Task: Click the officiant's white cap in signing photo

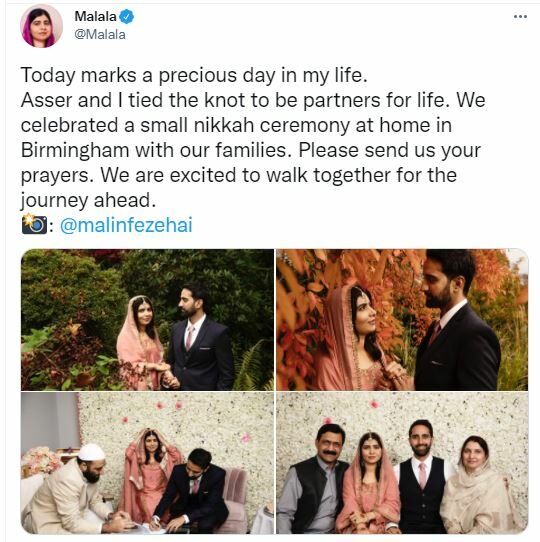Action: (x=91, y=452)
